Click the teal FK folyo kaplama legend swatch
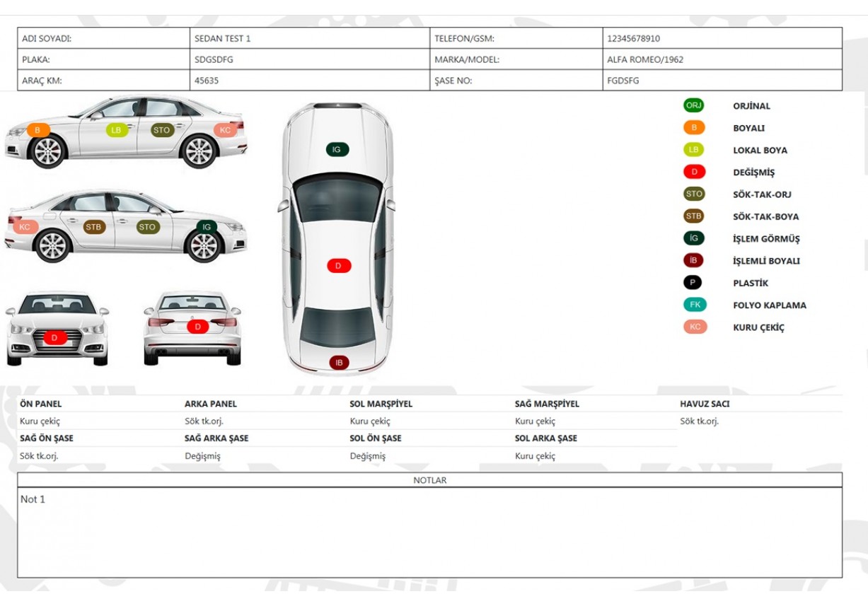The width and height of the screenshot is (868, 606). (694, 305)
